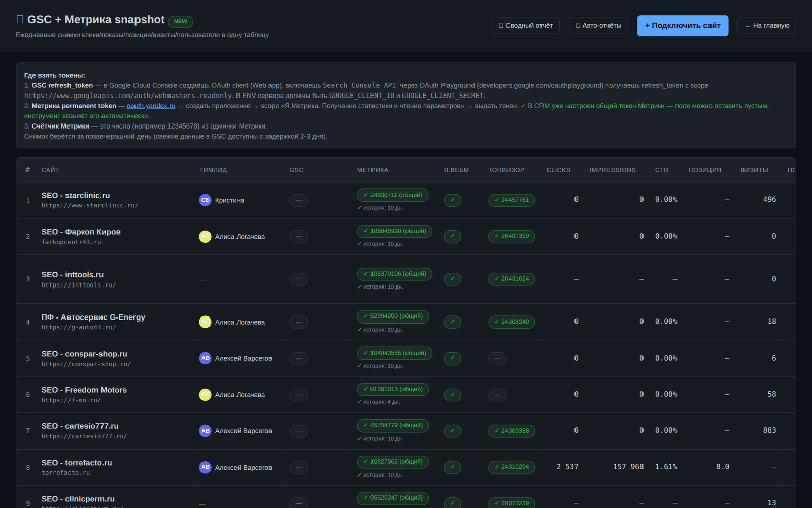Open the Сводный отчёт report

coord(526,25)
